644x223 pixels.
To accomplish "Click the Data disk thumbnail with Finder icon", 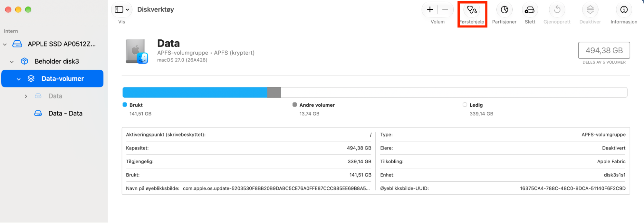I will pyautogui.click(x=137, y=52).
